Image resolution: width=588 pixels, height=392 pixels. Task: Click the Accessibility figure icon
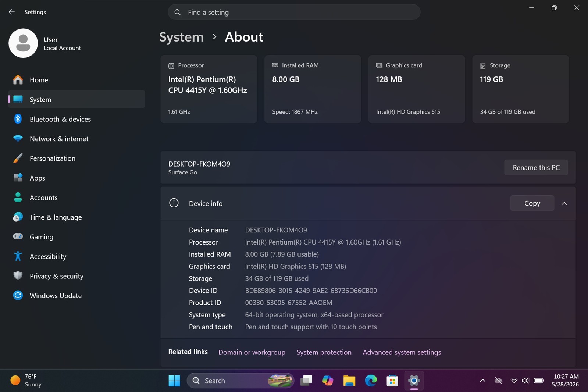pyautogui.click(x=18, y=256)
